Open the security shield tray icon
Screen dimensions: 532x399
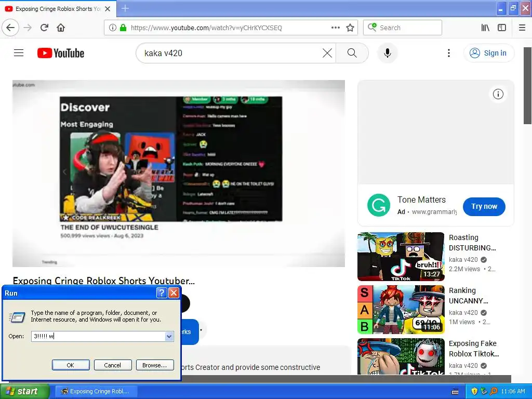click(x=474, y=391)
